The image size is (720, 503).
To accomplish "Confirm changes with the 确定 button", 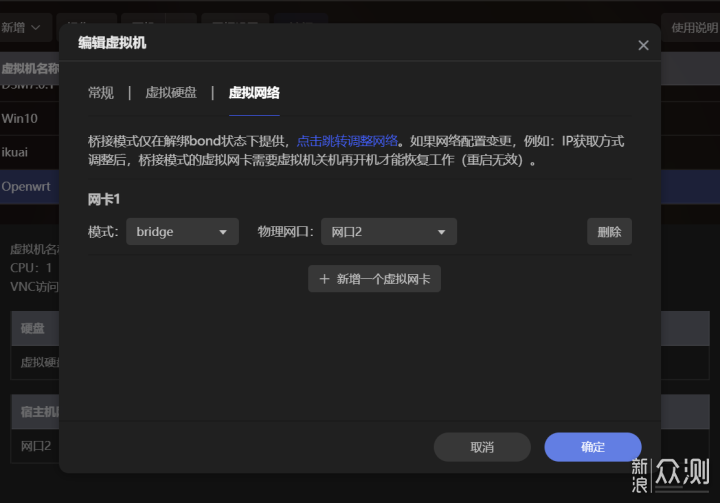I will tap(592, 447).
